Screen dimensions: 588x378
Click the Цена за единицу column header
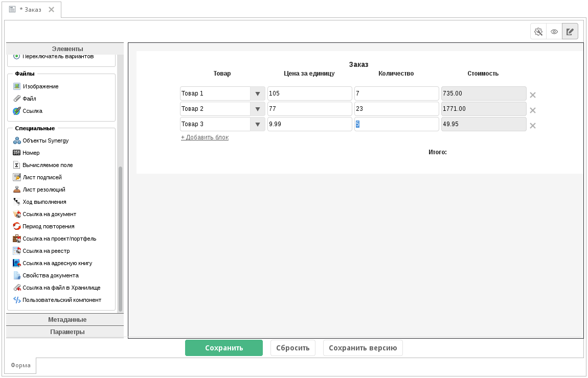309,74
